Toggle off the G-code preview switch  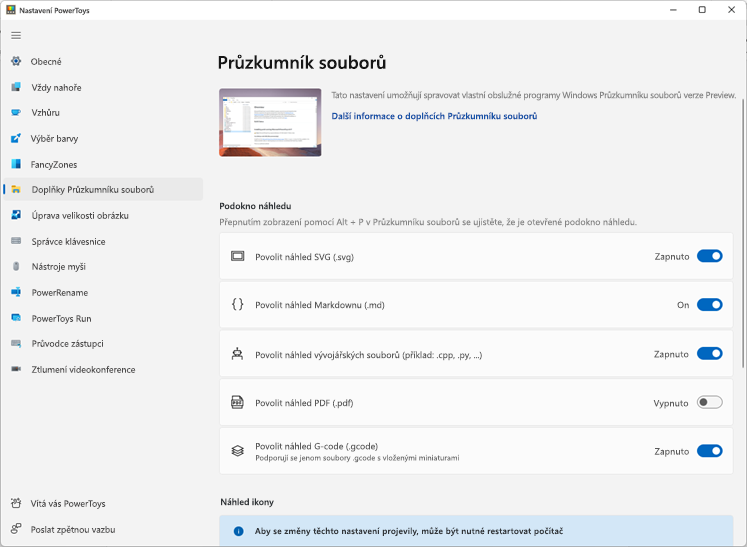click(709, 451)
